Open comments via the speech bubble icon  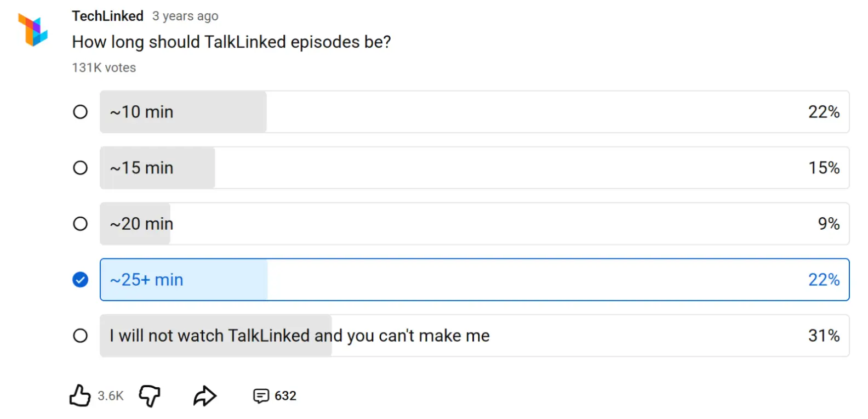point(261,395)
